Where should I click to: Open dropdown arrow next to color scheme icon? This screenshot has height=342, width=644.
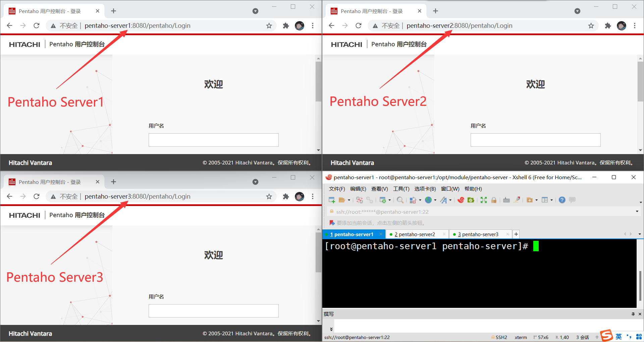point(420,200)
